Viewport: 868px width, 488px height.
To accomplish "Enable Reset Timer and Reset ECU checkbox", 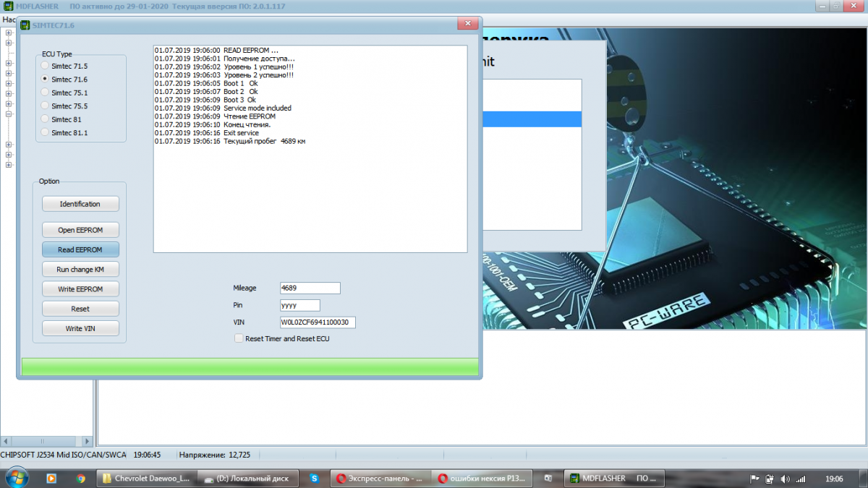I will [x=239, y=338].
